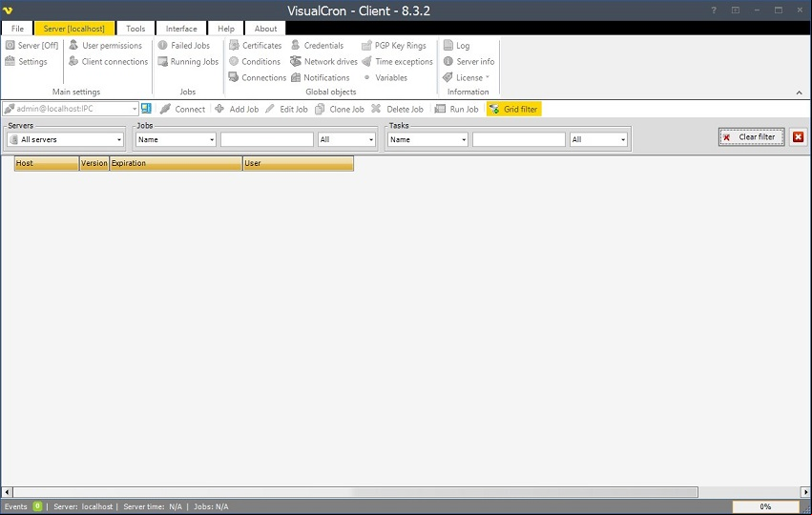View Running Jobs list
The image size is (812, 515).
tap(189, 62)
